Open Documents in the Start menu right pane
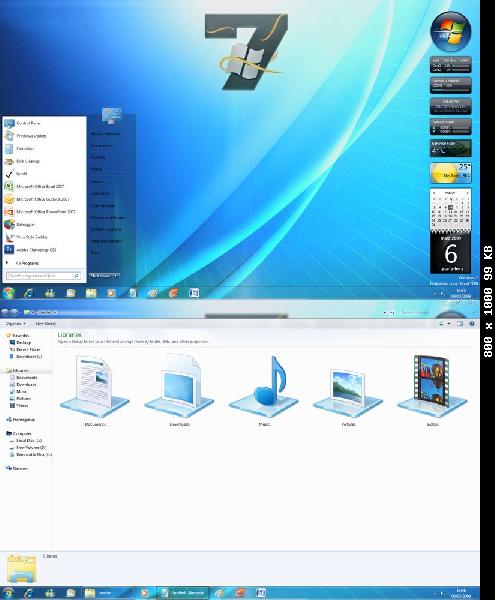Image resolution: width=495 pixels, height=600 pixels. [101, 146]
